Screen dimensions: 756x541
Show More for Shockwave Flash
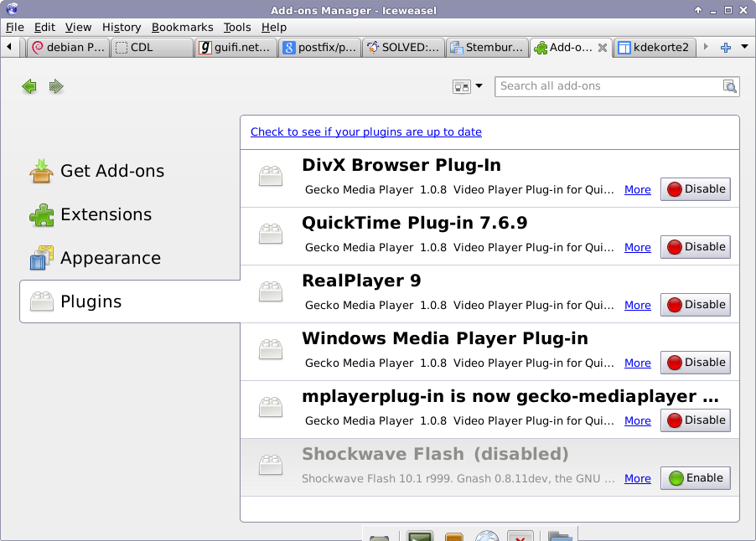point(637,478)
